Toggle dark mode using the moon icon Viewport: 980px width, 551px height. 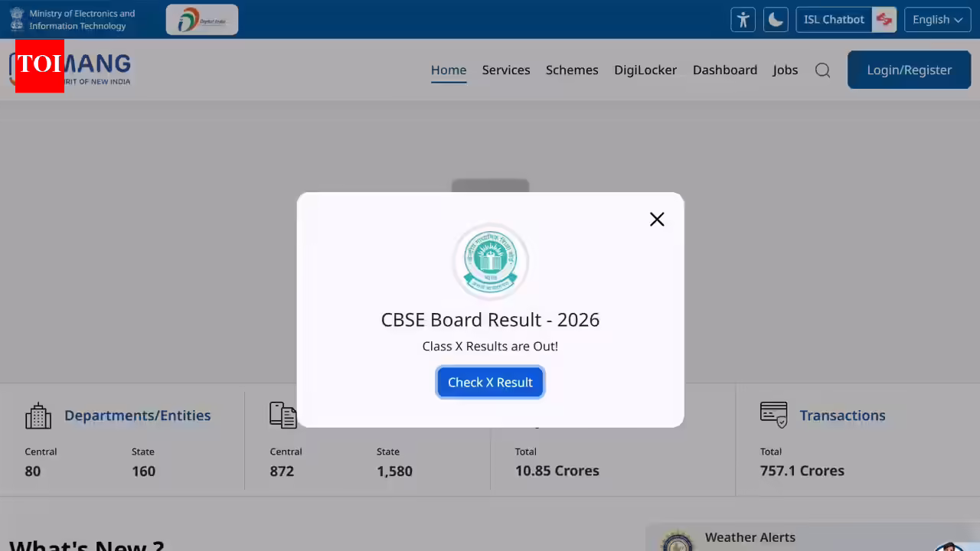pos(776,19)
